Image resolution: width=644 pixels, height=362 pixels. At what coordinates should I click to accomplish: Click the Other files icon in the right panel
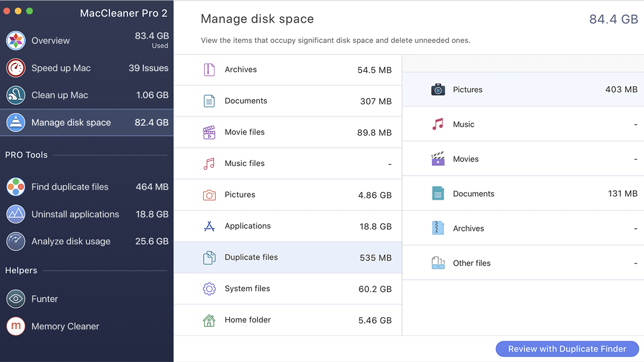(438, 263)
